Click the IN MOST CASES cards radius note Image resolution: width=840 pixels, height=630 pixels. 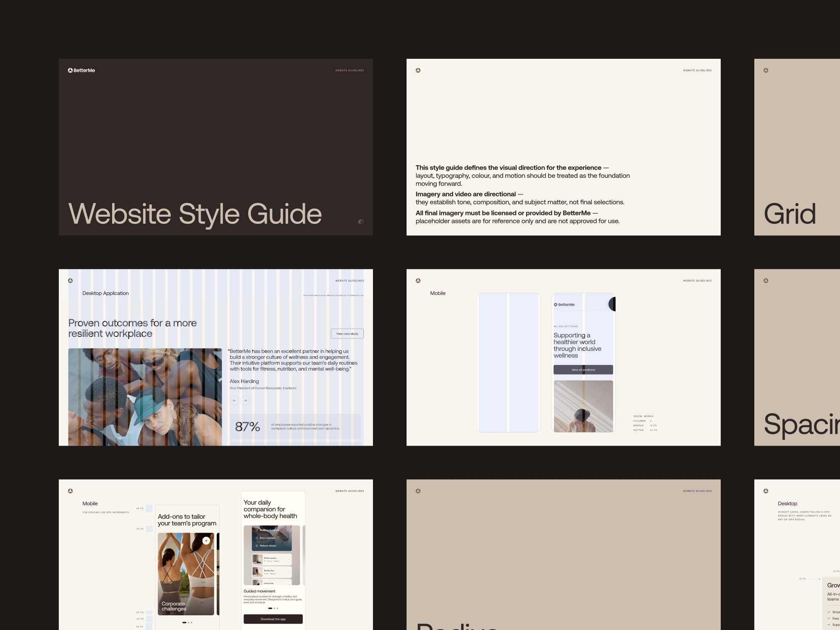[x=804, y=516]
